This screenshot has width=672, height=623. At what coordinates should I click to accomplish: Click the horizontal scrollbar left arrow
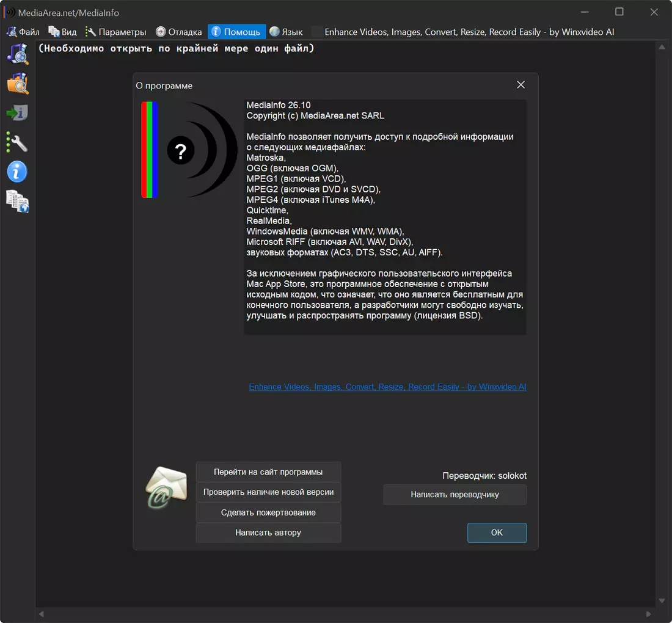click(41, 614)
